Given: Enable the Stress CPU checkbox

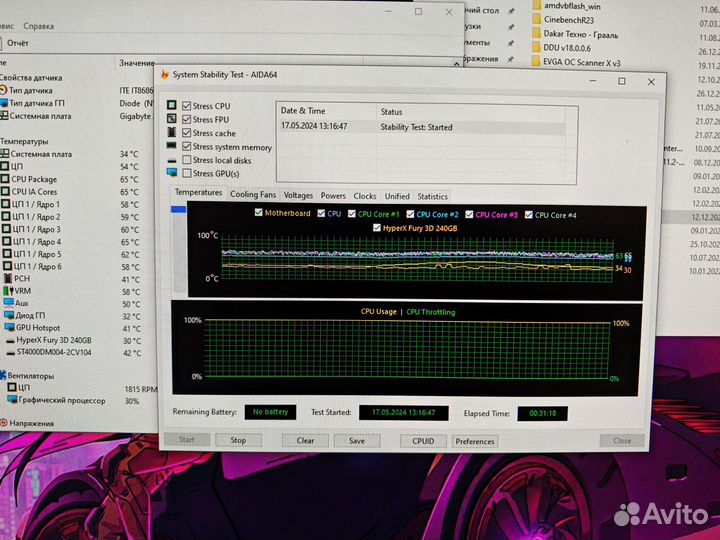Looking at the screenshot, I should tap(186, 106).
